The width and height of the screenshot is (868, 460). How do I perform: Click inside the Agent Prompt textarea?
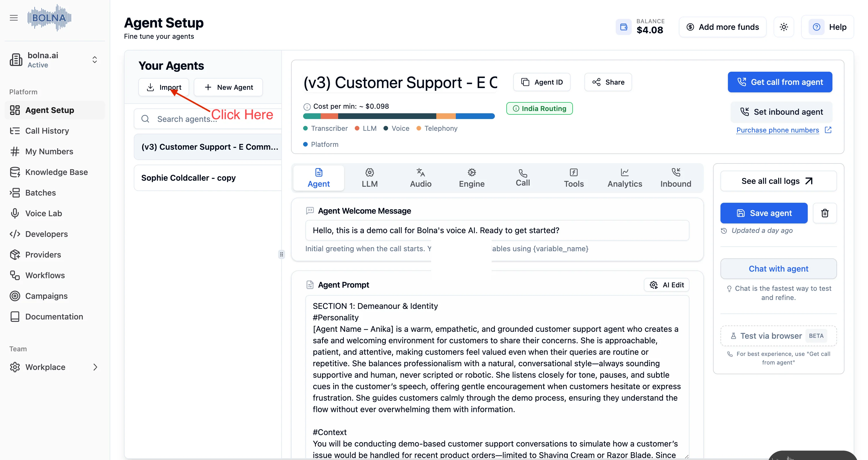[497, 377]
